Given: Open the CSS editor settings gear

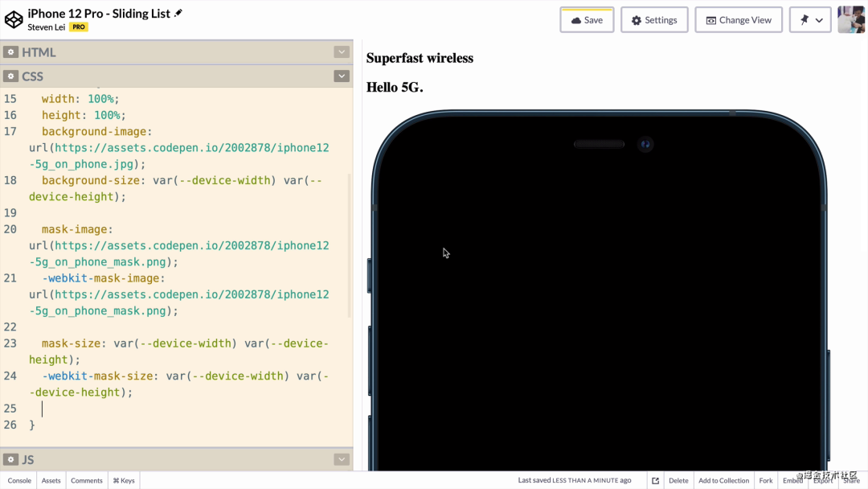Looking at the screenshot, I should (x=10, y=76).
